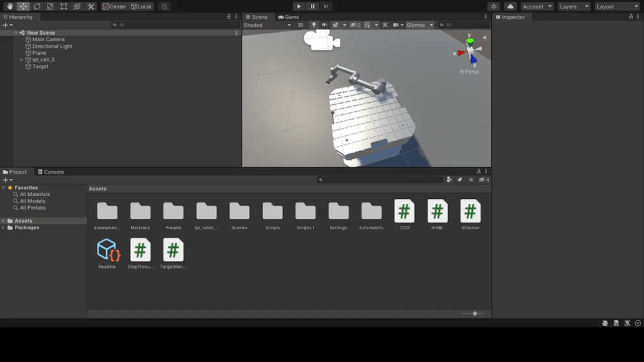Select the Hand tool for panning
Viewport: 644px width, 362px height.
tap(10, 6)
